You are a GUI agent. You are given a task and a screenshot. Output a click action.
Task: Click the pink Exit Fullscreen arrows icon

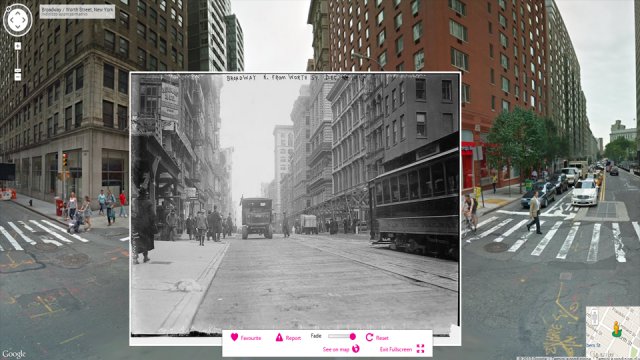coord(420,349)
